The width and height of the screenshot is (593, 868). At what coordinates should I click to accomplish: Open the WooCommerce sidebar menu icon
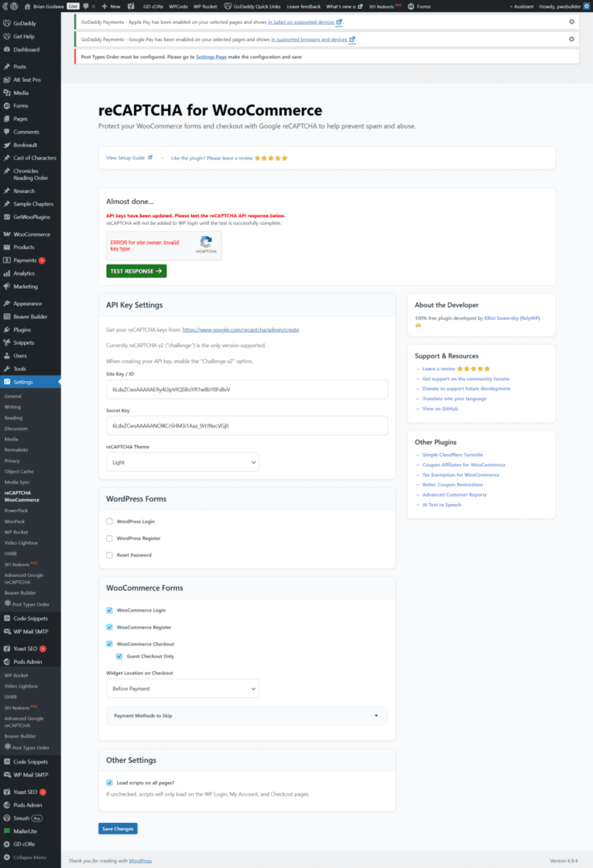coord(6,234)
